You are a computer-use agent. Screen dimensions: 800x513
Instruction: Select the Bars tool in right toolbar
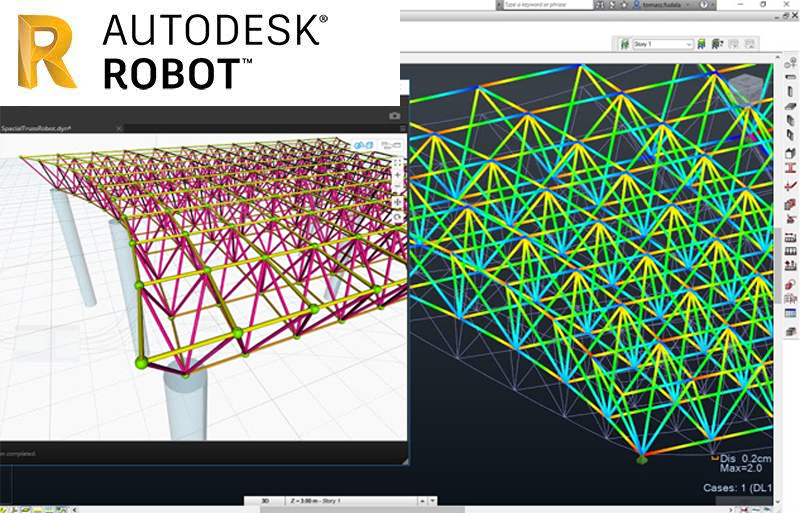click(x=790, y=77)
